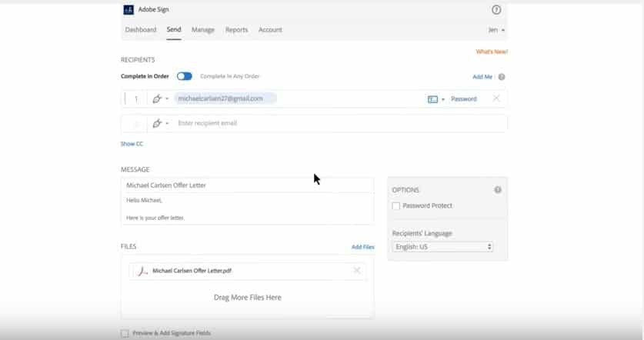Open the Reports tab
Viewport: 644px width, 340px height.
click(236, 30)
